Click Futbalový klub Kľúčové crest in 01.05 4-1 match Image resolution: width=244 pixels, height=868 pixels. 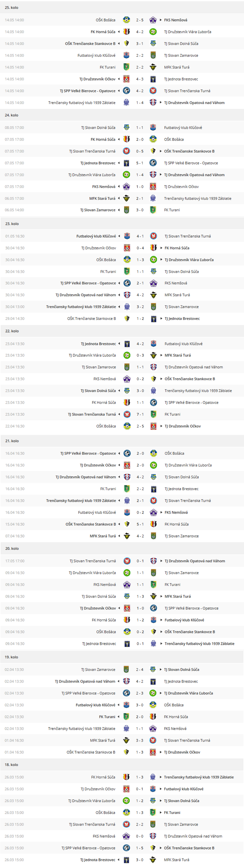coord(127,236)
